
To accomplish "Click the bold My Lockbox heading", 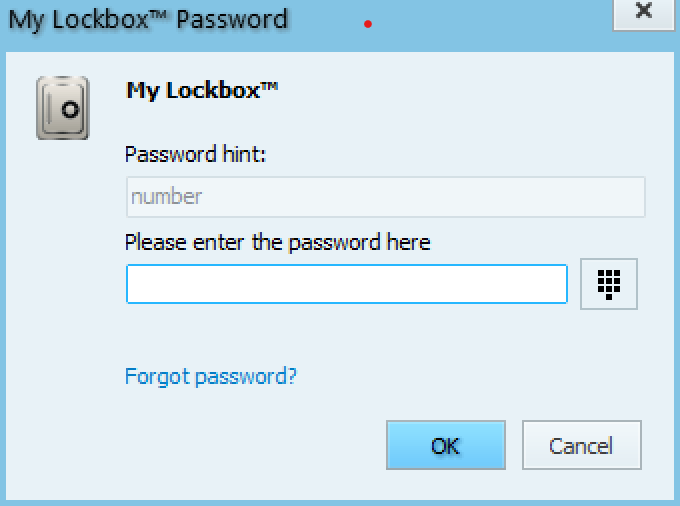I will coord(202,91).
